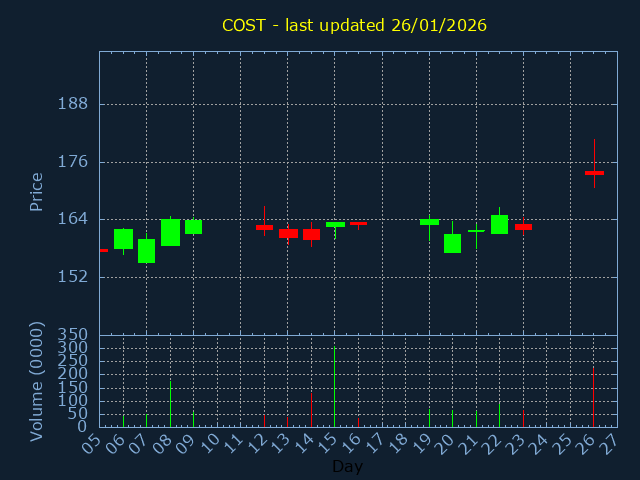
Task: Click the partial red candle at day 05
Action: [104, 250]
